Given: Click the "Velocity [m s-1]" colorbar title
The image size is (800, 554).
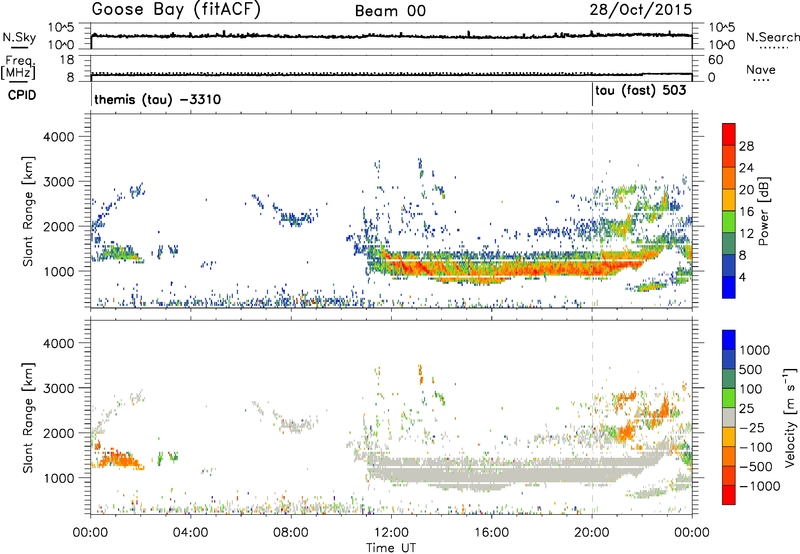Looking at the screenshot, I should (x=790, y=417).
